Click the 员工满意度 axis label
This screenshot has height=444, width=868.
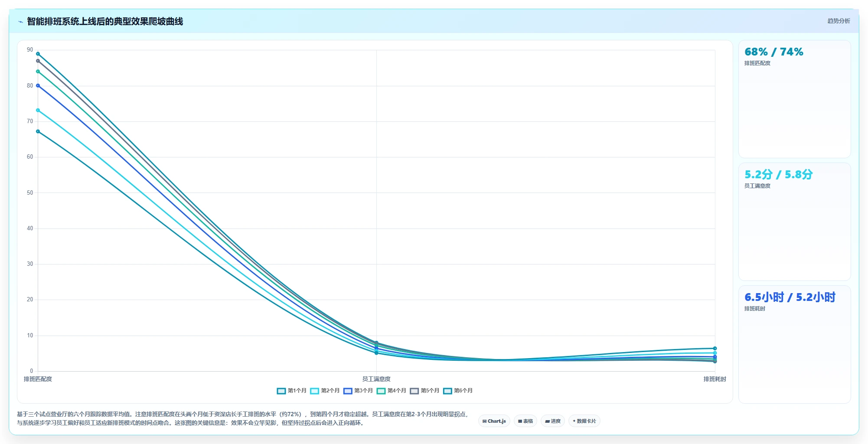[376, 379]
